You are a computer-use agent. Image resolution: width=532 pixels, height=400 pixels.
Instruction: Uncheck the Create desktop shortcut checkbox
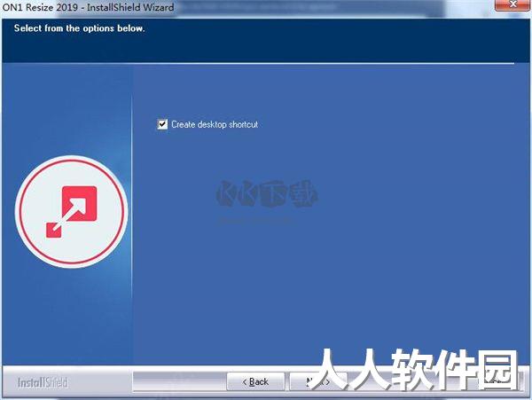click(x=162, y=124)
